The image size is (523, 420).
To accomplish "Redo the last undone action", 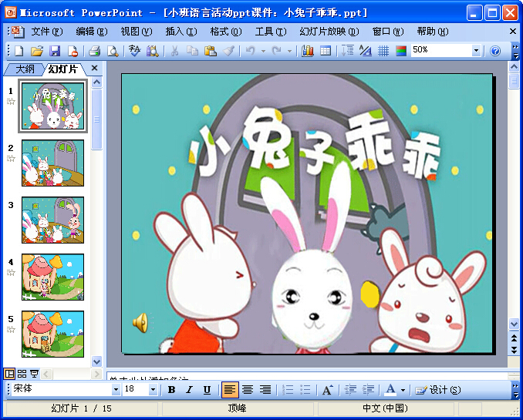I will tap(276, 51).
